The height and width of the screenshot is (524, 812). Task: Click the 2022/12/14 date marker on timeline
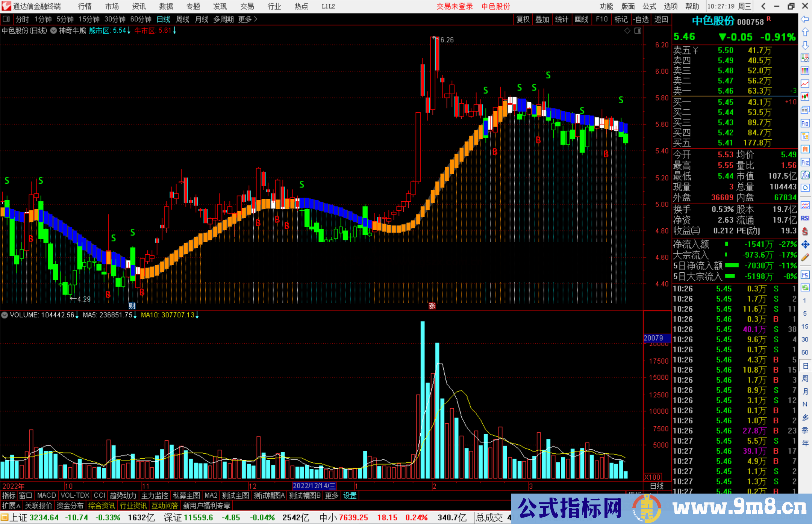(x=314, y=486)
